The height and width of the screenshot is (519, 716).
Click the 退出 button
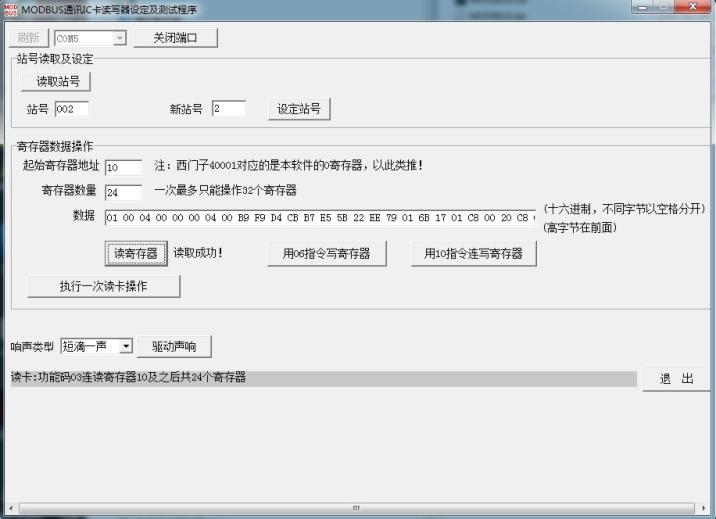click(x=676, y=379)
